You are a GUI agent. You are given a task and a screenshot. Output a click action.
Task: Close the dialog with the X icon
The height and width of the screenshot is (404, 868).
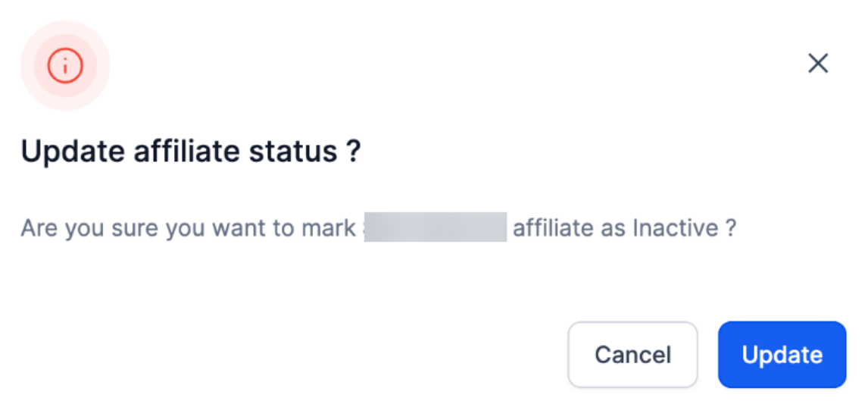(818, 64)
